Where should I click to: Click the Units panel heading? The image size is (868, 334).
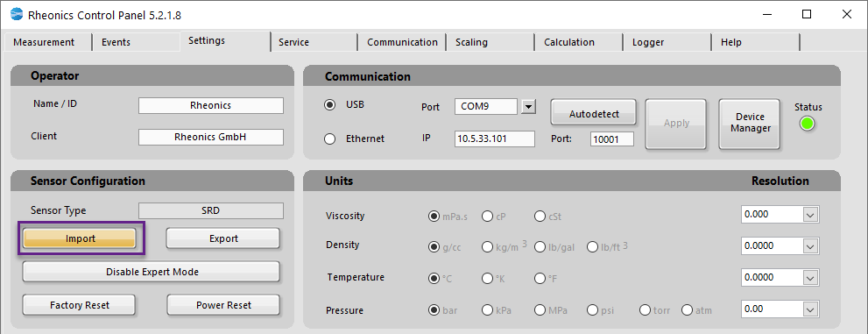click(x=339, y=181)
